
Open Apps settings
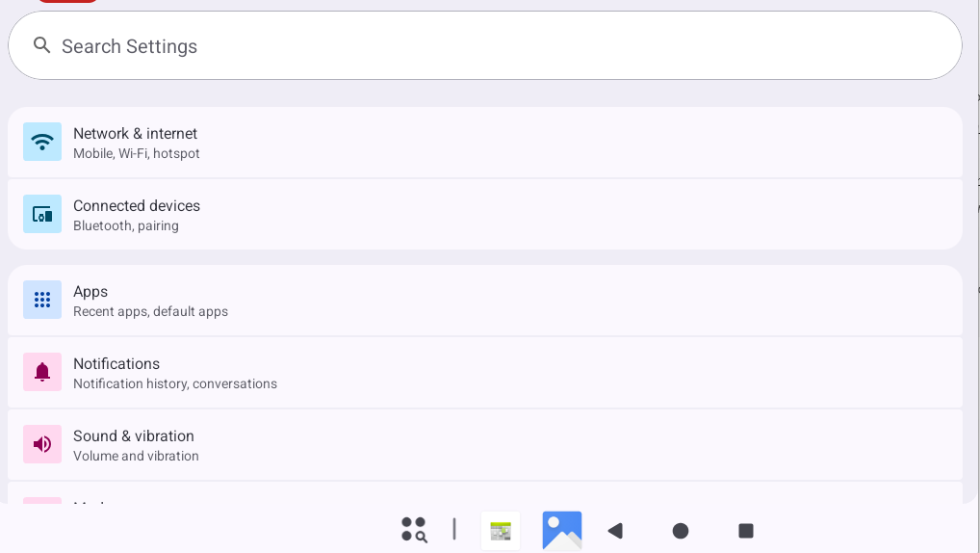485,301
